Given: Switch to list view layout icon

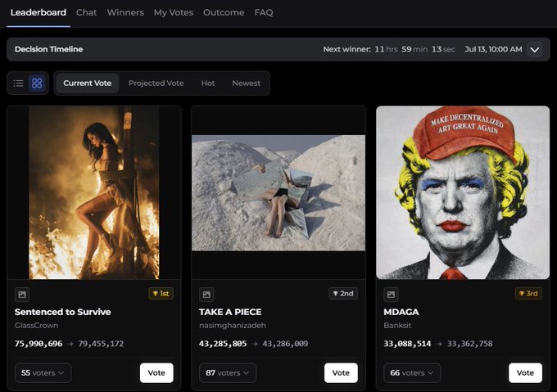Looking at the screenshot, I should 19,83.
